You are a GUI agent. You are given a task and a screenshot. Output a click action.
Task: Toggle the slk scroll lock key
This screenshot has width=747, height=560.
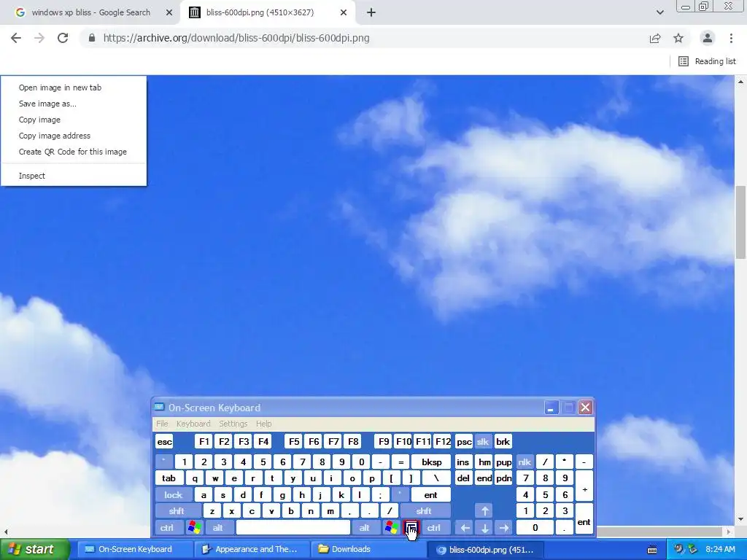483,441
